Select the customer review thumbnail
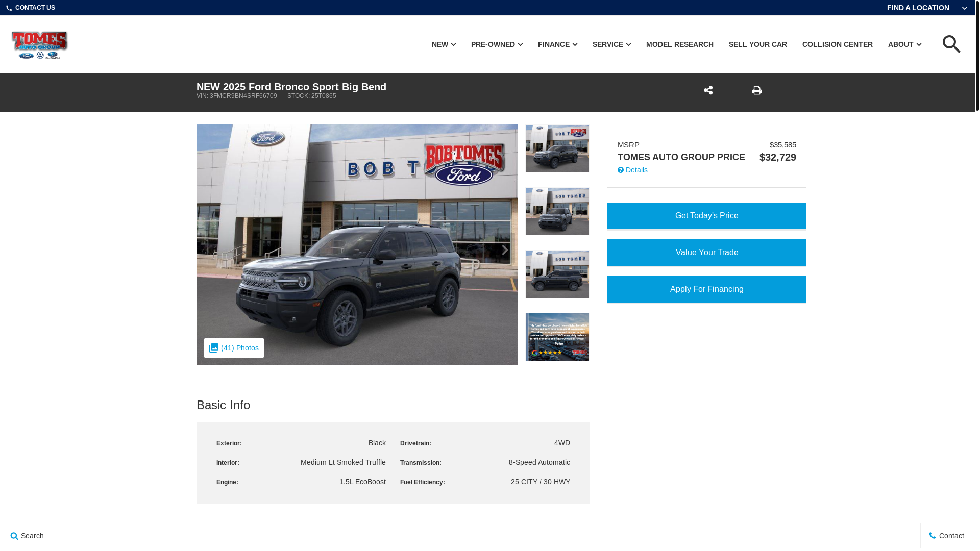Screen dimensions: 980x551 pyautogui.click(x=557, y=337)
